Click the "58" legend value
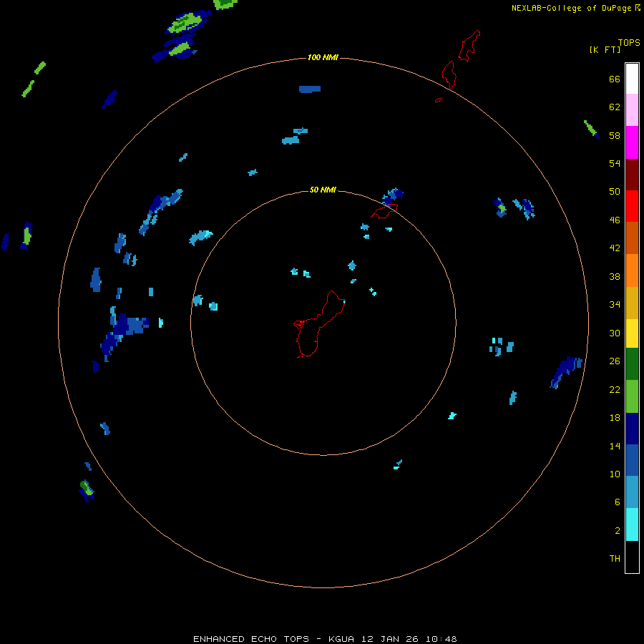The image size is (644, 644). point(615,135)
